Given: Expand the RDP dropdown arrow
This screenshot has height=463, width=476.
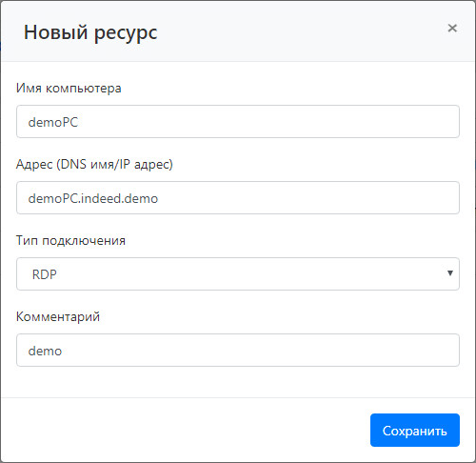Looking at the screenshot, I should click(450, 273).
